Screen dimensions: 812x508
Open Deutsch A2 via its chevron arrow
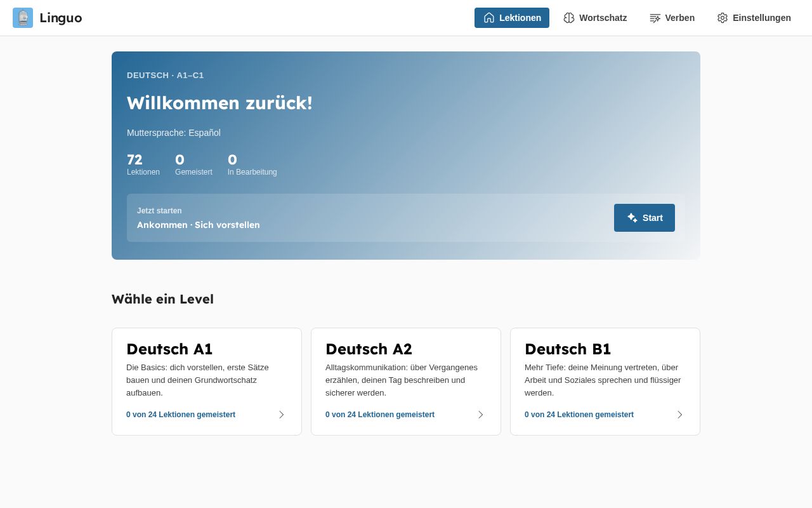481,415
